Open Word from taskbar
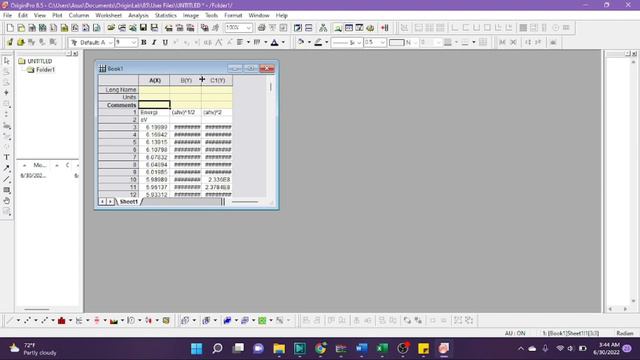This screenshot has height=360, width=640. click(x=362, y=349)
